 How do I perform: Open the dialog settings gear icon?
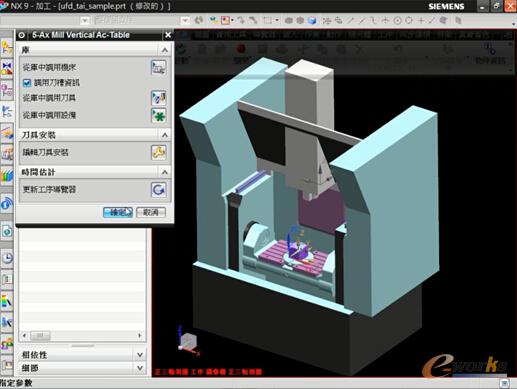22,35
